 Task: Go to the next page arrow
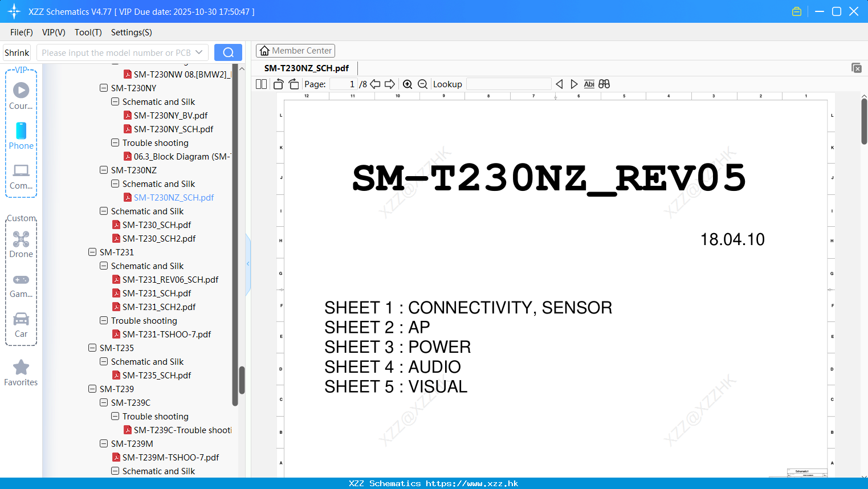390,84
